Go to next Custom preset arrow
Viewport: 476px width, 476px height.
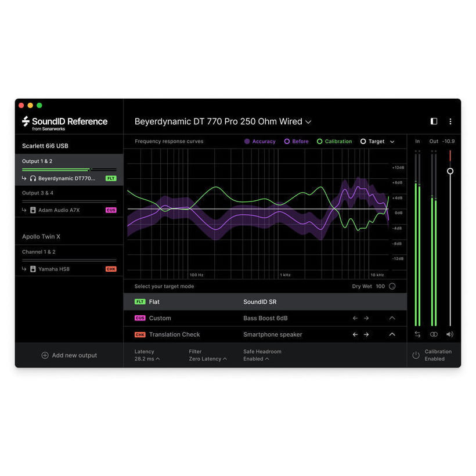tap(366, 318)
